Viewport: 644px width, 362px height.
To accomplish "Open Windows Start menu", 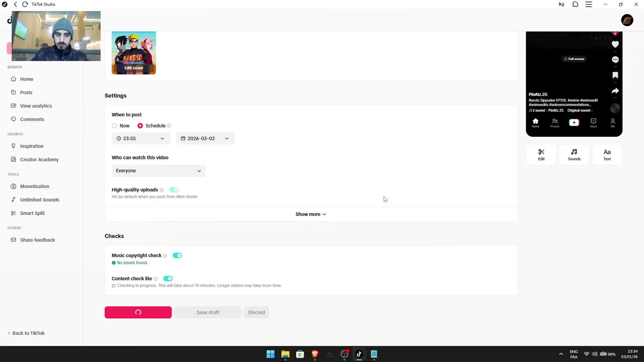I will pyautogui.click(x=270, y=354).
